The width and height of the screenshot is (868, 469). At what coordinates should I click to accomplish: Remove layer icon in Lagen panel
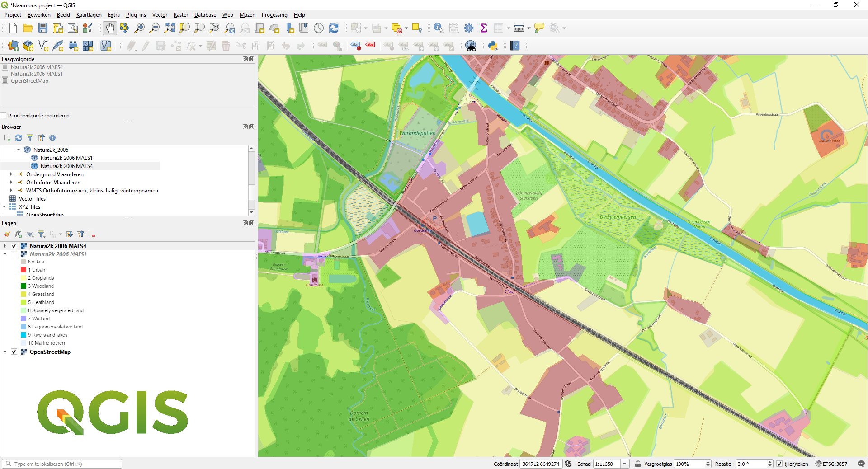click(92, 234)
